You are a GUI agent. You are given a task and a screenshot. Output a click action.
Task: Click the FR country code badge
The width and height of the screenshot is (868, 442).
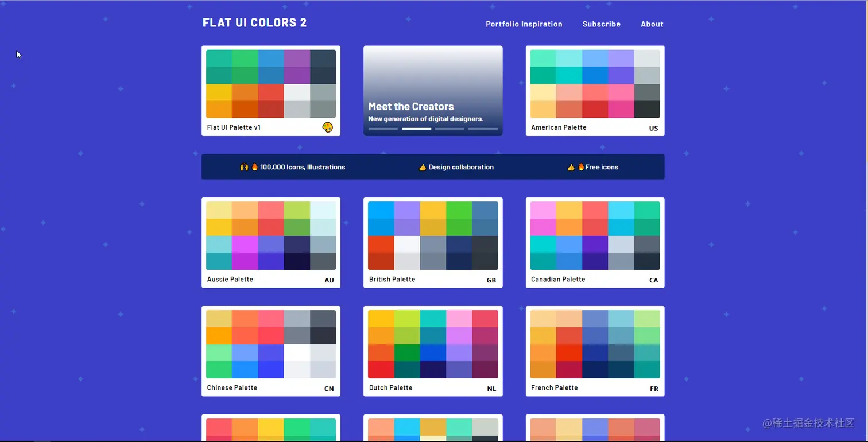click(x=654, y=389)
